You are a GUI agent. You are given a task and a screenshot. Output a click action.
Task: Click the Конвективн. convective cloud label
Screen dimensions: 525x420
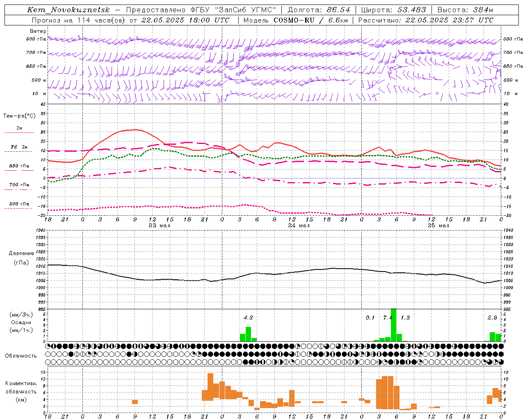(21, 383)
